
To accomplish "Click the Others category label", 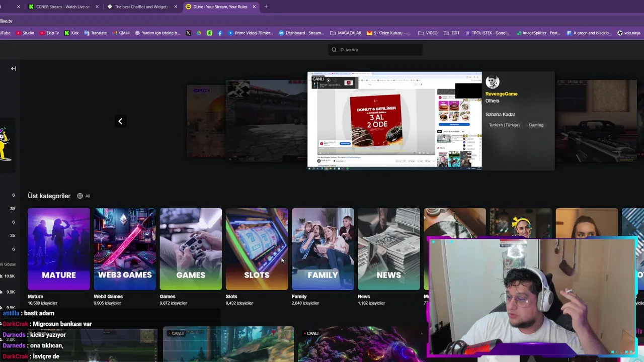I will [x=492, y=101].
